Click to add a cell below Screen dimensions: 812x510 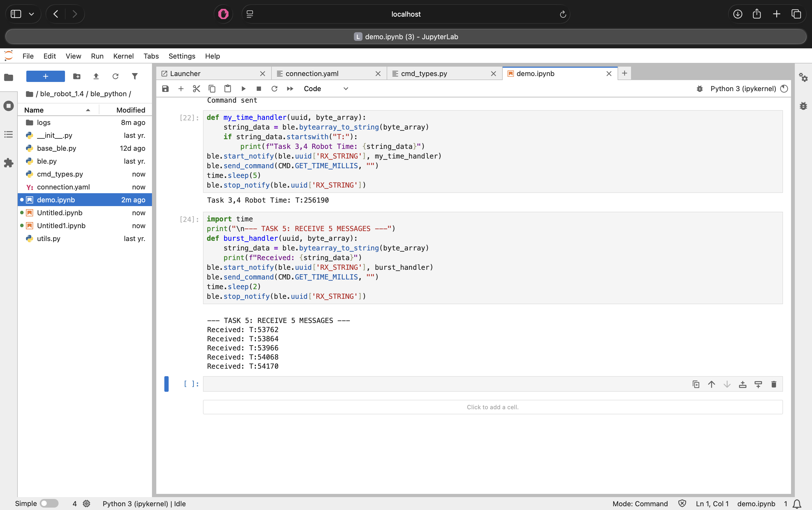click(x=492, y=407)
